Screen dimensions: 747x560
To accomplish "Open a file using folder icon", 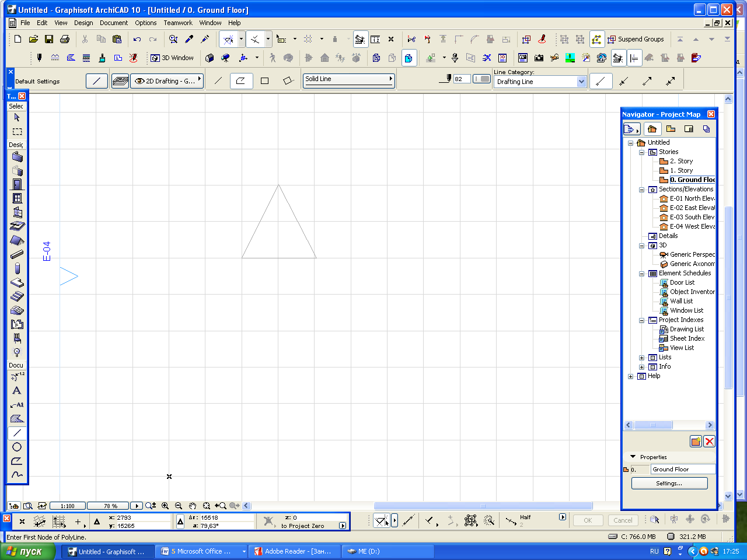I will click(x=33, y=39).
